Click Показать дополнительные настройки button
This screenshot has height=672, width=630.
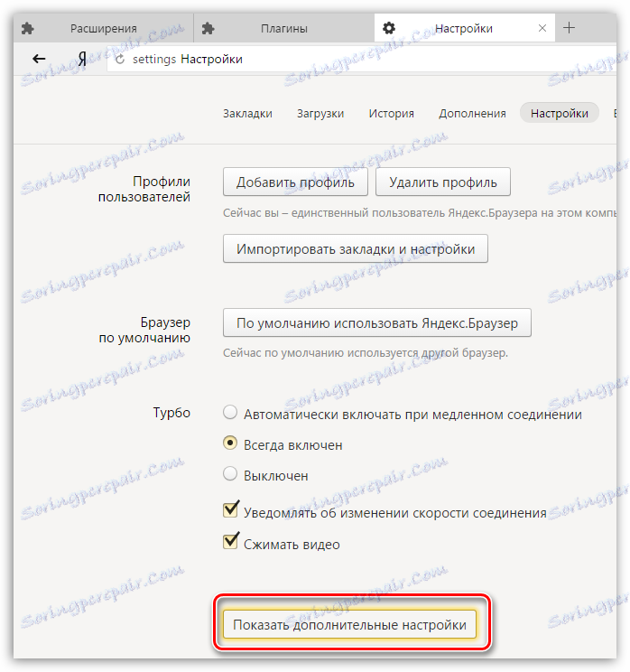tap(349, 624)
